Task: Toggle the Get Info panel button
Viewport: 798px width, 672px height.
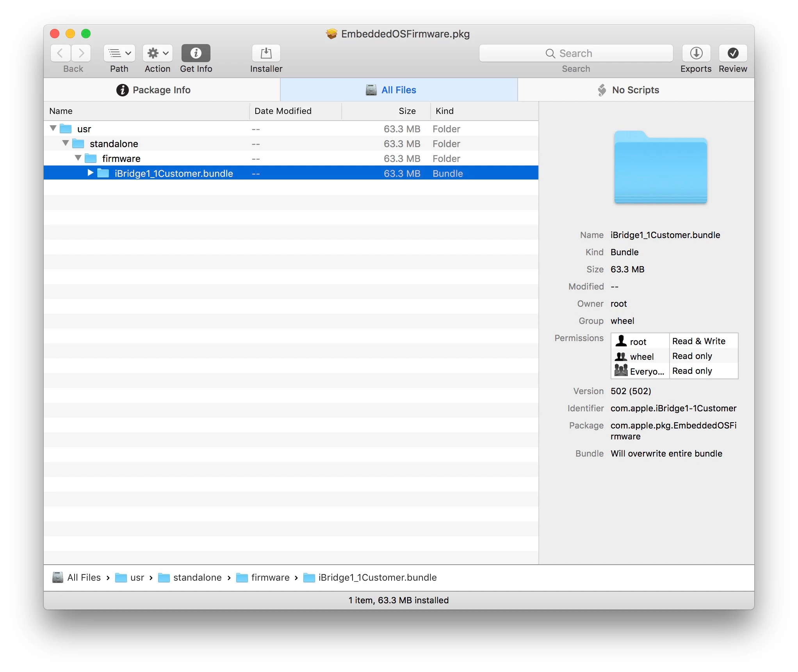Action: tap(196, 53)
